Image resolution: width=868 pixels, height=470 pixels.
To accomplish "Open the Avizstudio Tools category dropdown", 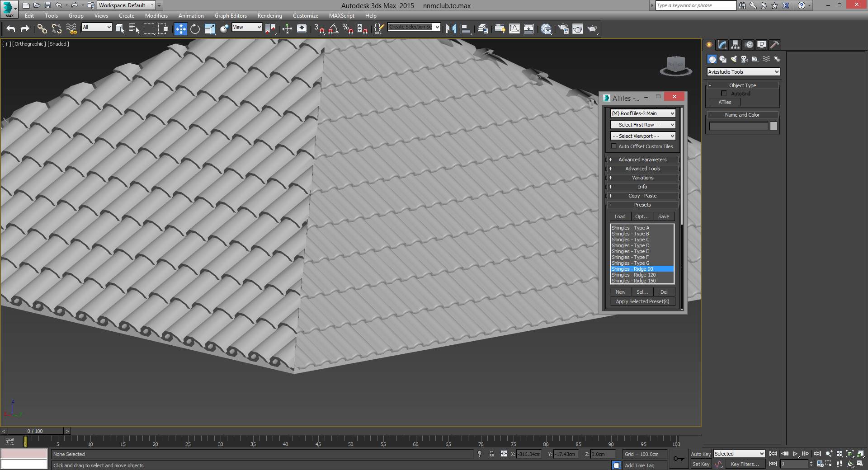I will tap(743, 72).
